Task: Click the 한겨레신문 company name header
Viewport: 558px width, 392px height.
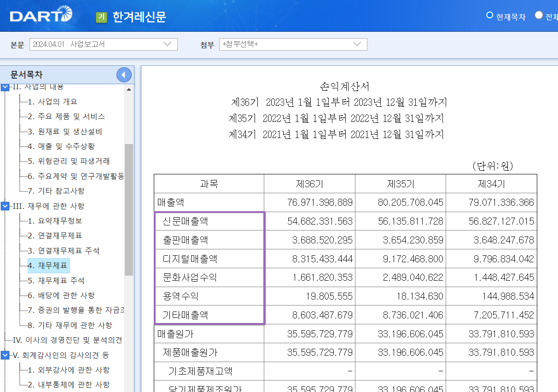Action: [139, 17]
